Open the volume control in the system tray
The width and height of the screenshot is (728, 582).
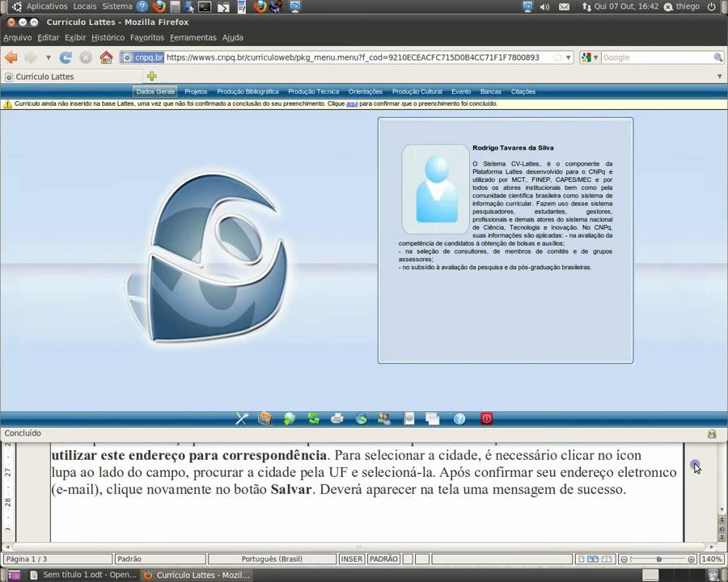pos(544,7)
